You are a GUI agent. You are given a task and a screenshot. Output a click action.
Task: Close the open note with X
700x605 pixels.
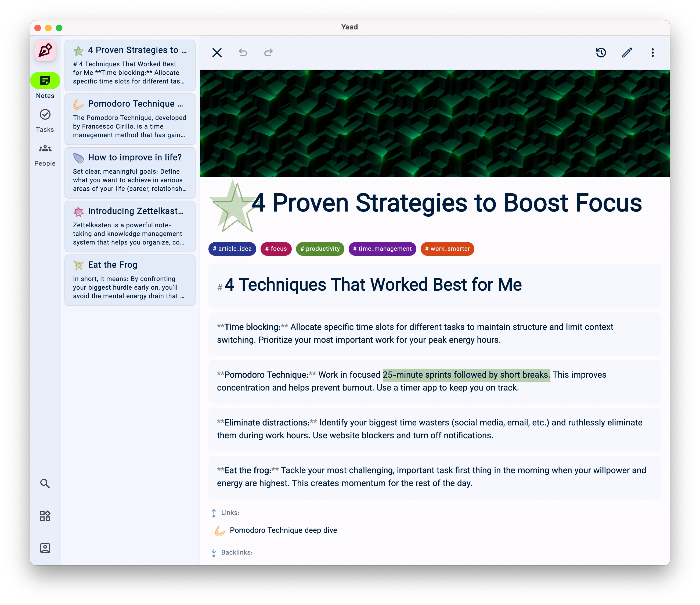[x=217, y=53]
